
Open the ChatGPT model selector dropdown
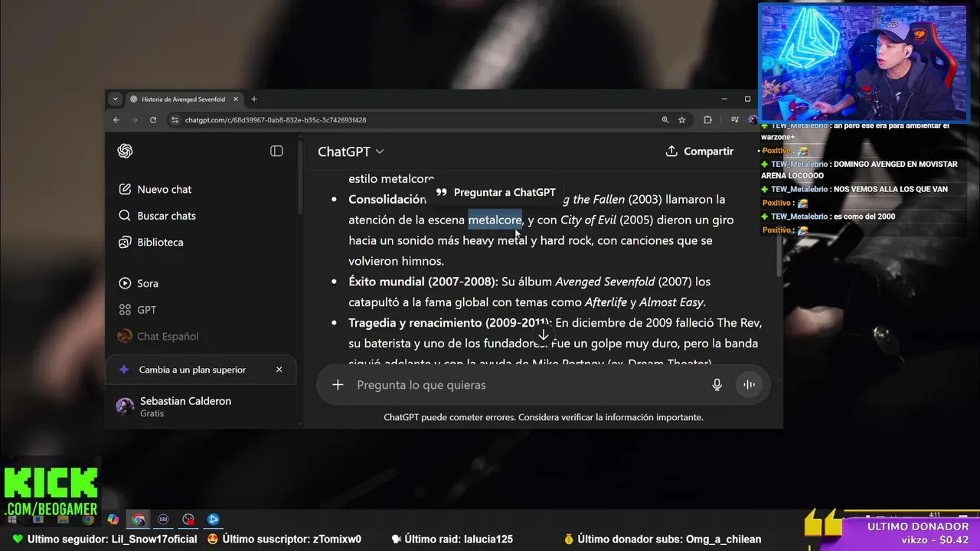tap(351, 152)
